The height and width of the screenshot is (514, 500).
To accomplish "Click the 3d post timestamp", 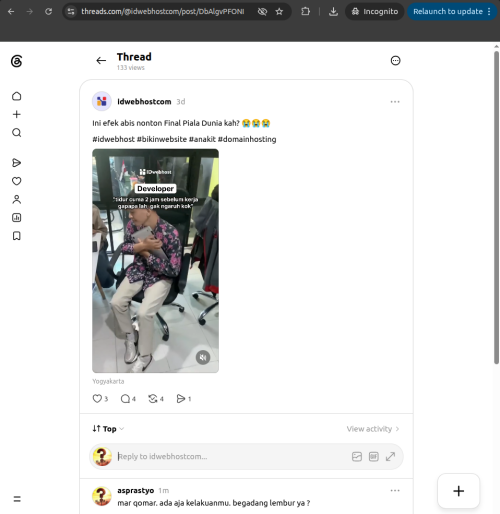I will click(x=181, y=102).
